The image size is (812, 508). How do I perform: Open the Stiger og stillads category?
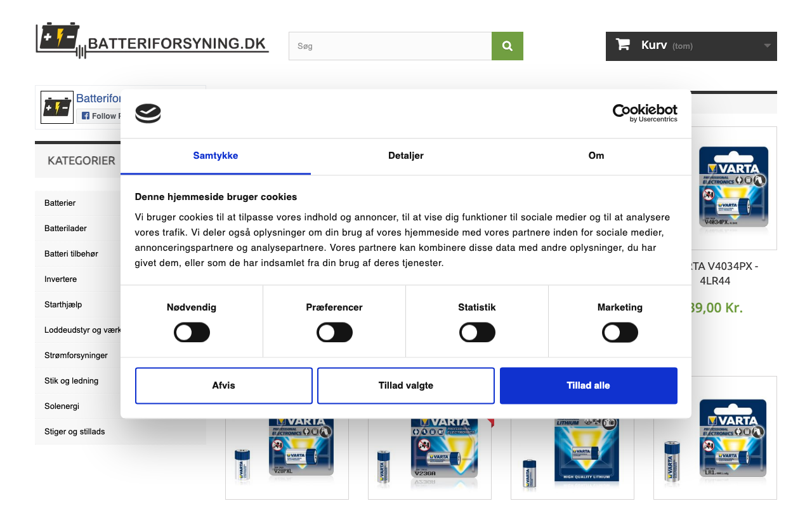point(75,432)
